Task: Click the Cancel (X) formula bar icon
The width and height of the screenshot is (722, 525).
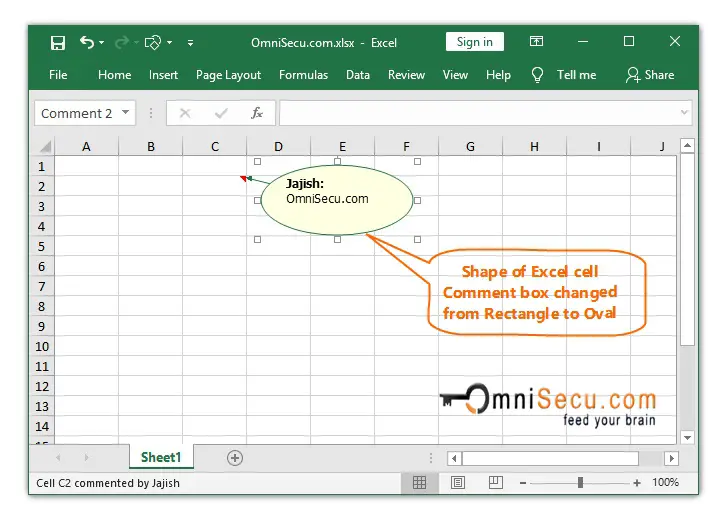Action: pos(185,113)
